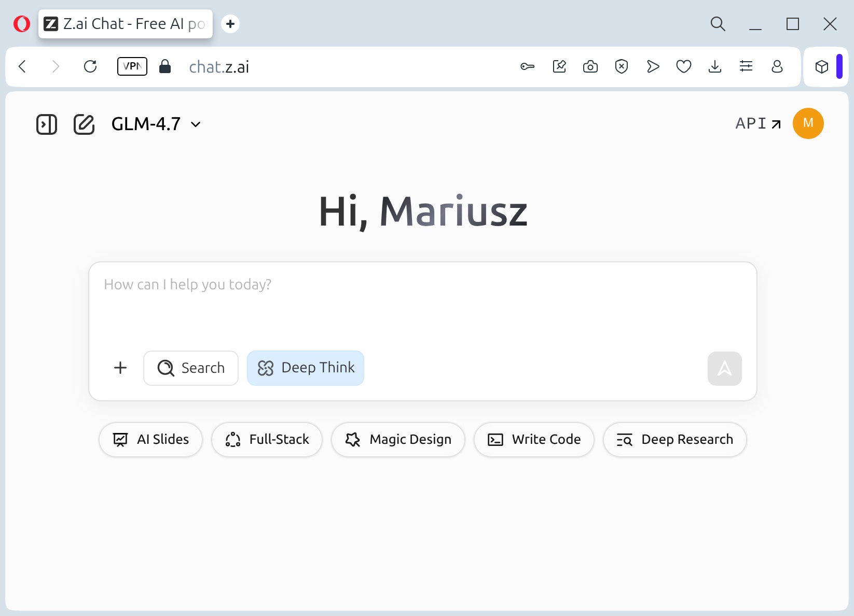Screen dimensions: 854x616
Task: Bookmark page with the heart icon
Action: [684, 66]
